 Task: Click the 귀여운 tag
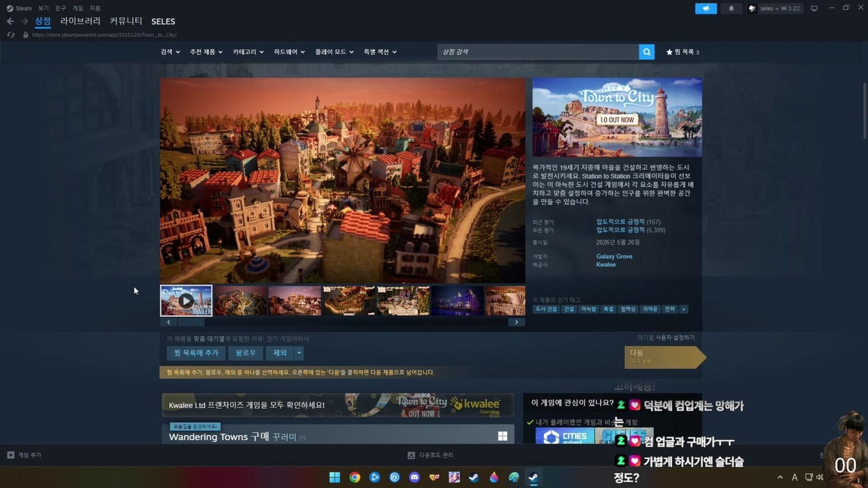point(650,309)
